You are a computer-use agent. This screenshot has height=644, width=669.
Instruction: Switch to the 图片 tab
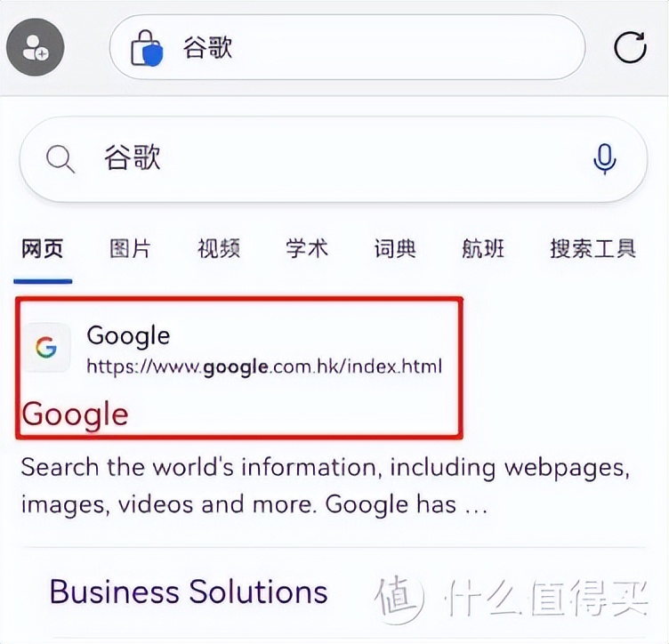coord(130,249)
